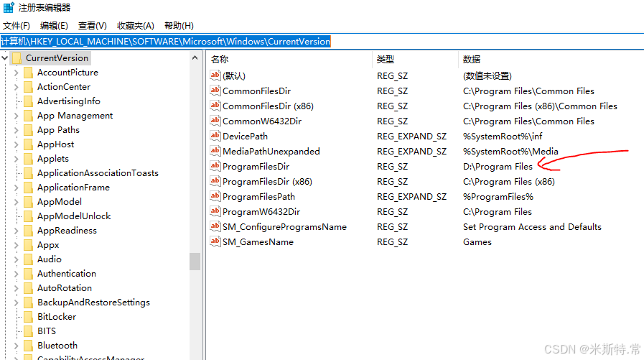Click the ActionCenter folder icon
This screenshot has width=644, height=360.
pyautogui.click(x=28, y=87)
